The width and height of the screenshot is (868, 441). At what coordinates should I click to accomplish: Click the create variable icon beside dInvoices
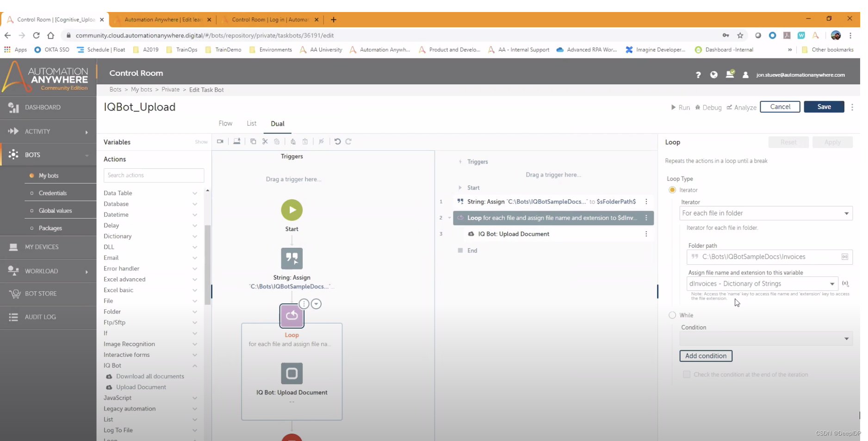[x=845, y=283]
